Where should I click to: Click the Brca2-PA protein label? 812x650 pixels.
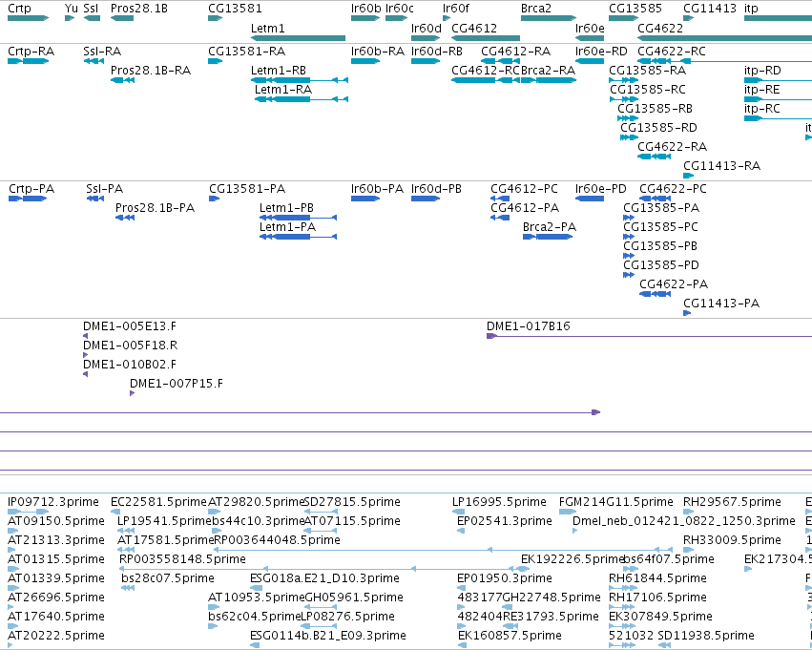550,226
